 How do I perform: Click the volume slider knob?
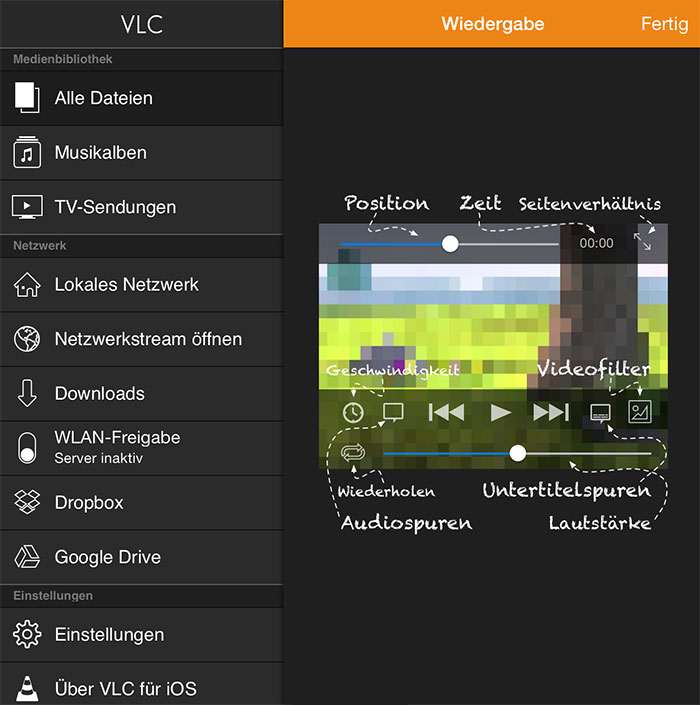518,453
